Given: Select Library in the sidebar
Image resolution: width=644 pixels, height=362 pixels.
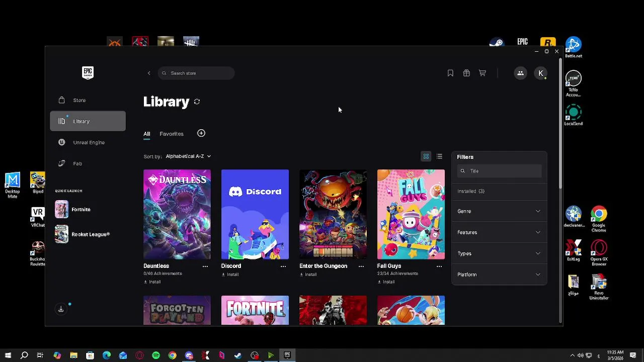Looking at the screenshot, I should (x=88, y=121).
